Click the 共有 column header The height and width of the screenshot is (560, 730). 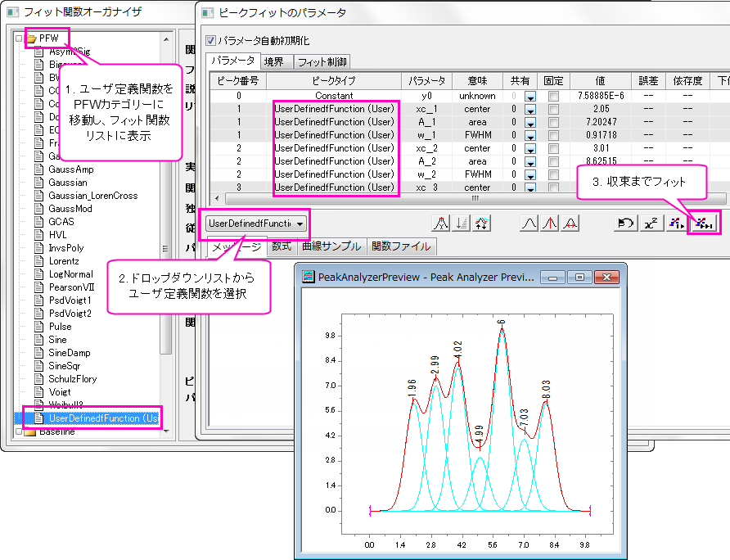click(520, 81)
